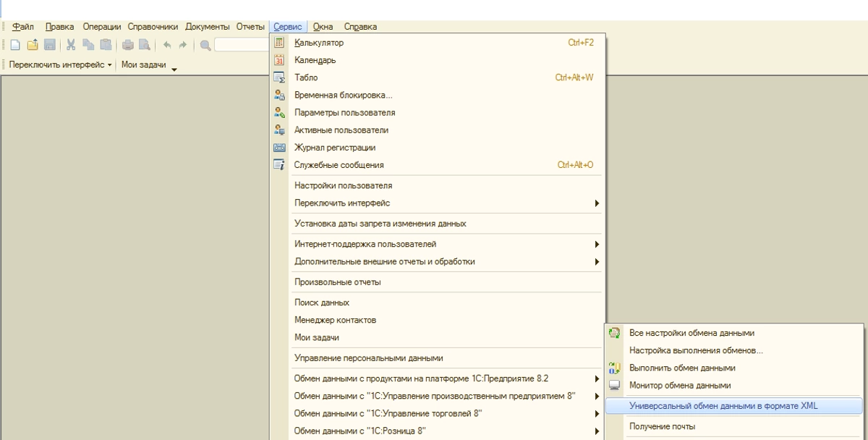The height and width of the screenshot is (440, 868).
Task: Click the Выполнить обмен данными icon
Action: coord(615,368)
